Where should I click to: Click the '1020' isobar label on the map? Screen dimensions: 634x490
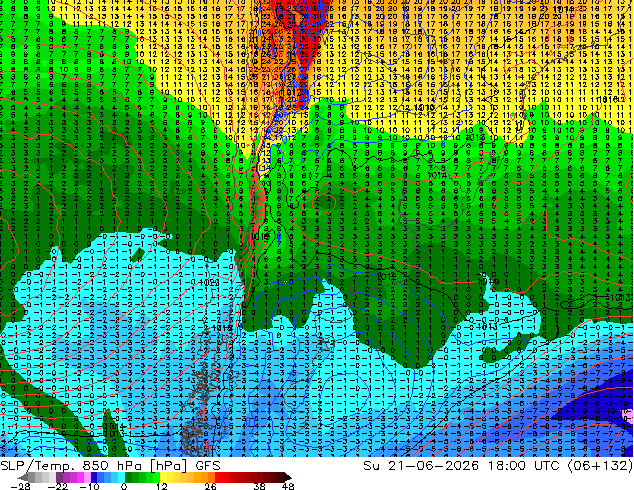[x=209, y=283]
